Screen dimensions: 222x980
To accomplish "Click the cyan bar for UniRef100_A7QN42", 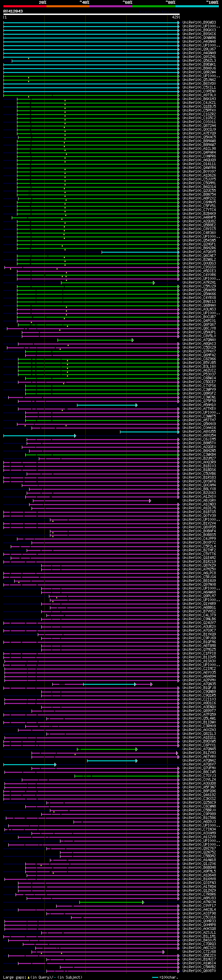I will pos(112,761).
